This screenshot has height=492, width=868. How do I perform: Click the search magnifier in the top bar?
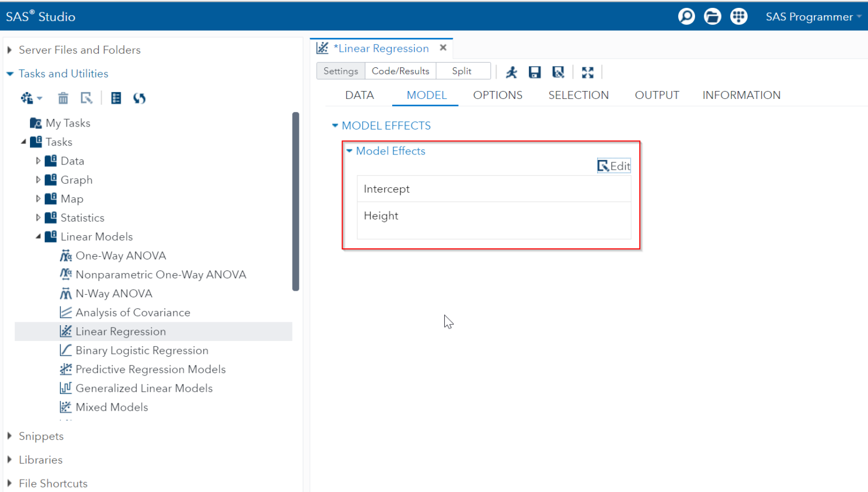(686, 16)
